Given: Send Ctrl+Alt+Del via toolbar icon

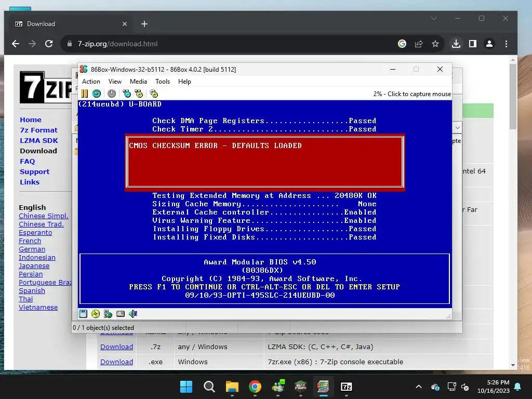Looking at the screenshot, I should tap(127, 94).
